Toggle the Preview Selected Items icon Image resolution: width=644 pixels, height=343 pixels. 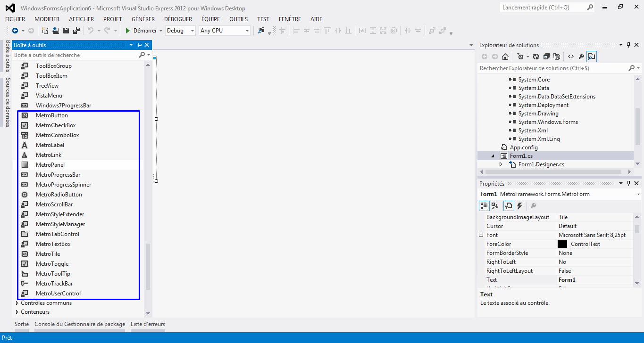pyautogui.click(x=592, y=57)
